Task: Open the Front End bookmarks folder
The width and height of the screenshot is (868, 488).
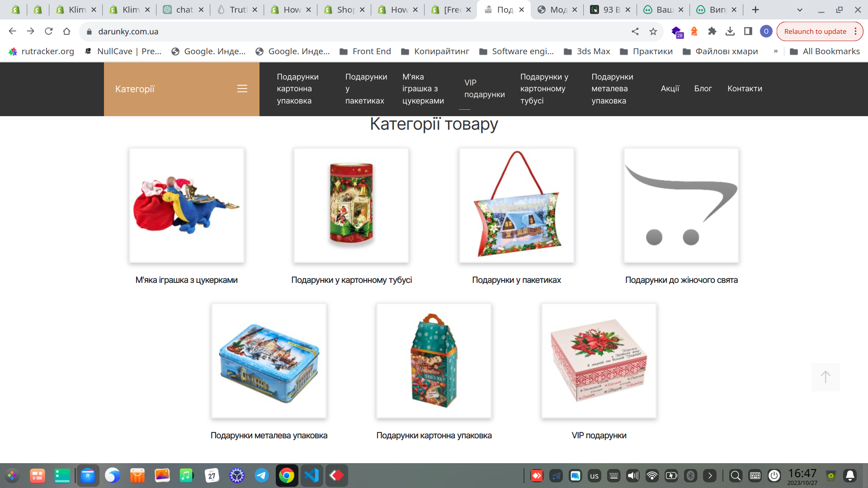Action: [365, 51]
